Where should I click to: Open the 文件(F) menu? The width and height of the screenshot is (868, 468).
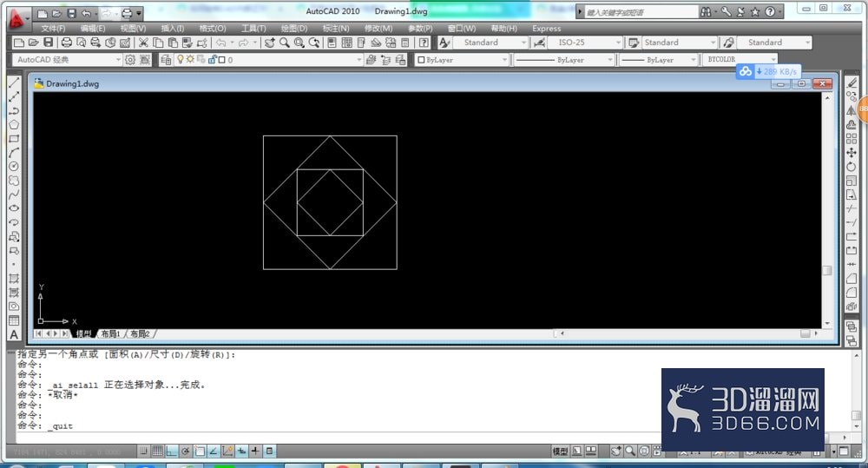pyautogui.click(x=53, y=29)
